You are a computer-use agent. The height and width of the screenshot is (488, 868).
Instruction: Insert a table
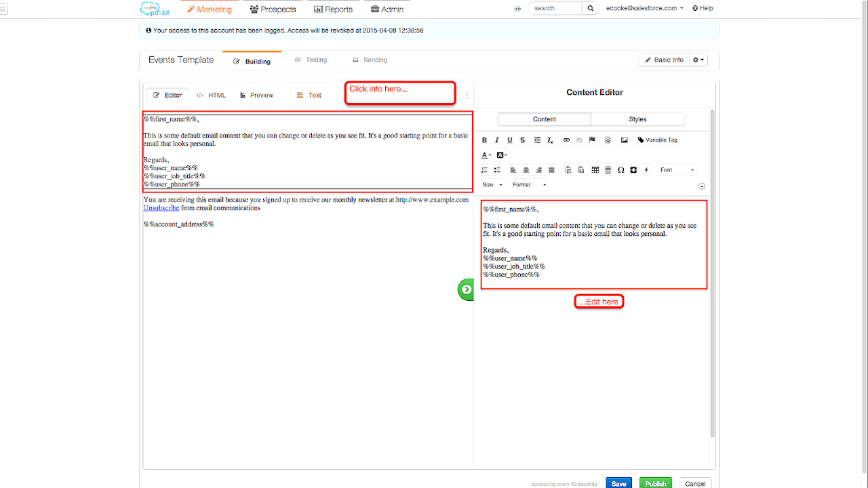point(595,170)
